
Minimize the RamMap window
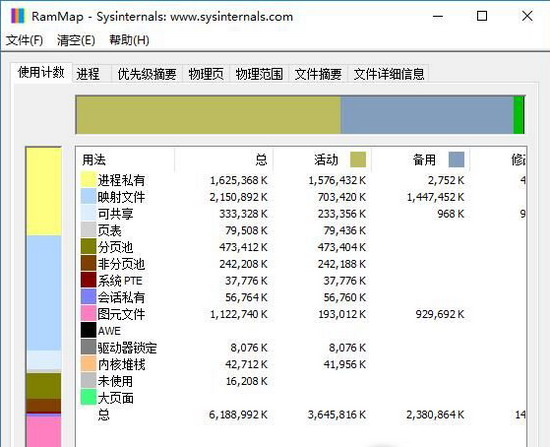point(438,16)
